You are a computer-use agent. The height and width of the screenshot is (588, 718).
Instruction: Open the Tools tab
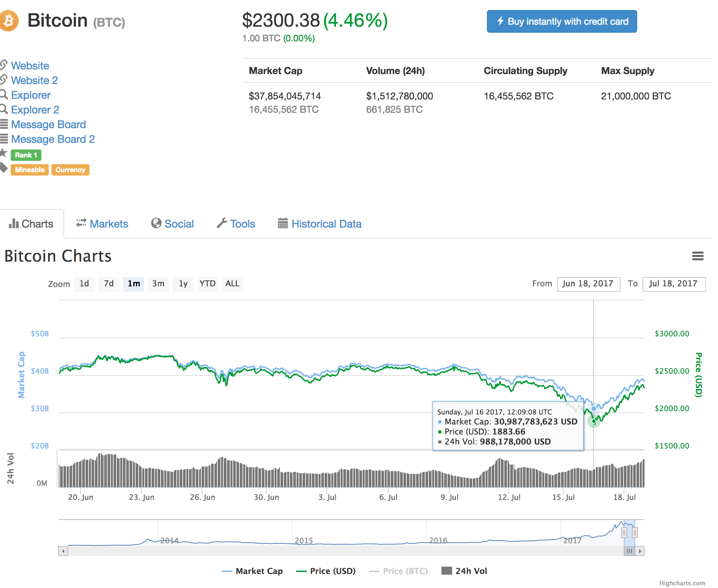(236, 224)
